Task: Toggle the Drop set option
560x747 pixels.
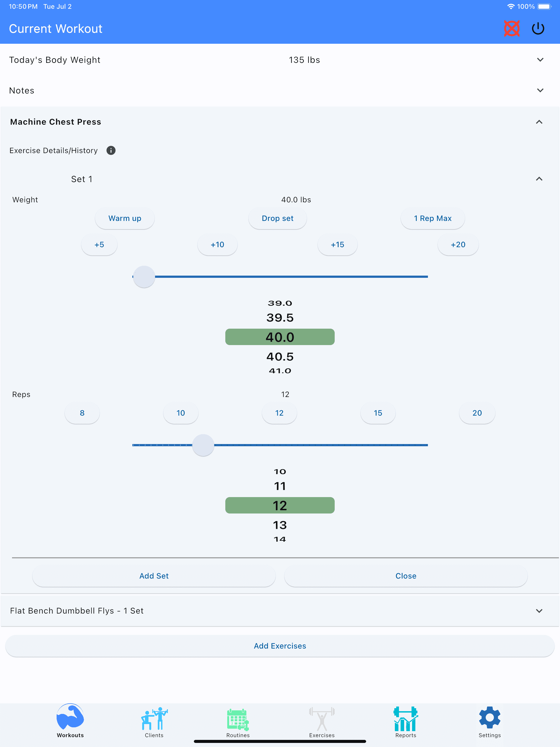Action: click(x=278, y=218)
